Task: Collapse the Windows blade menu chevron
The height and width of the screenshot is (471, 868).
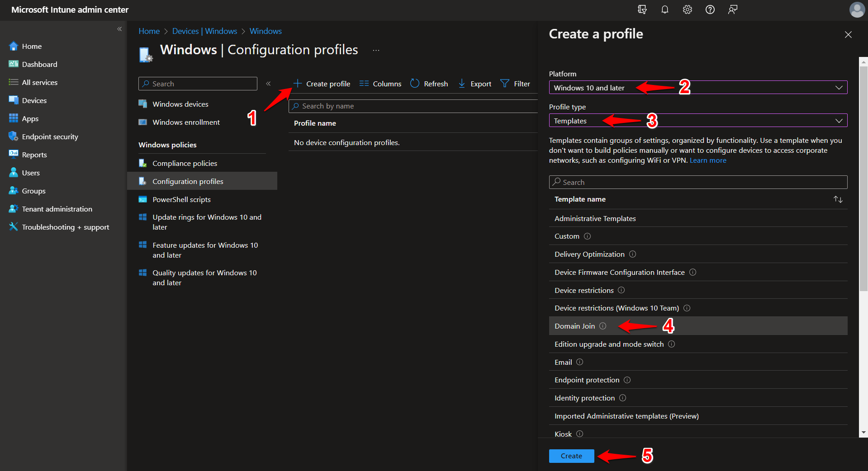Action: [x=268, y=84]
